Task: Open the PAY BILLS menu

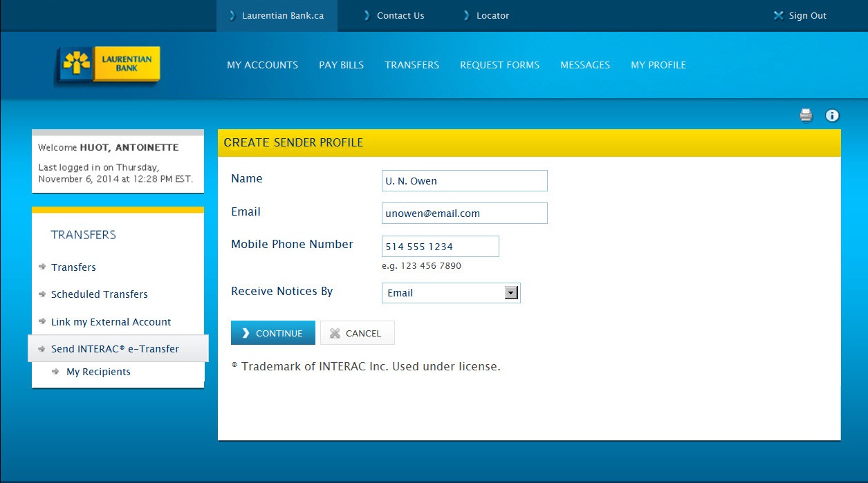Action: (341, 65)
